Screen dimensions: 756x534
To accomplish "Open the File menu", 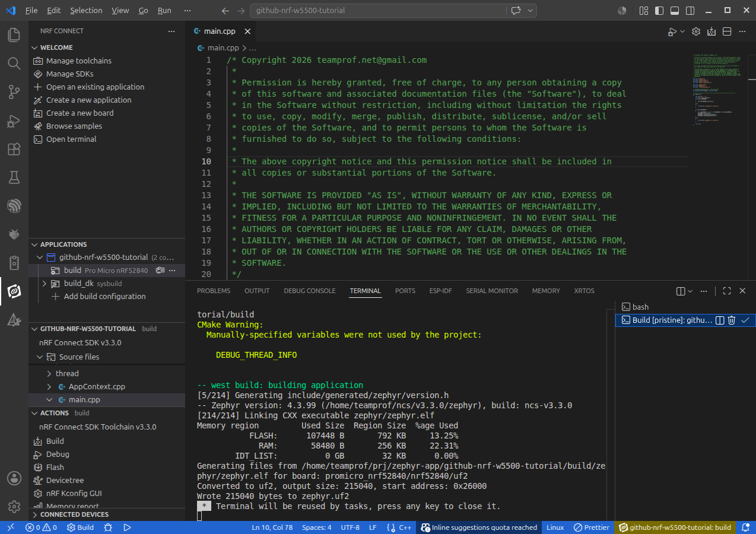I will [x=31, y=11].
